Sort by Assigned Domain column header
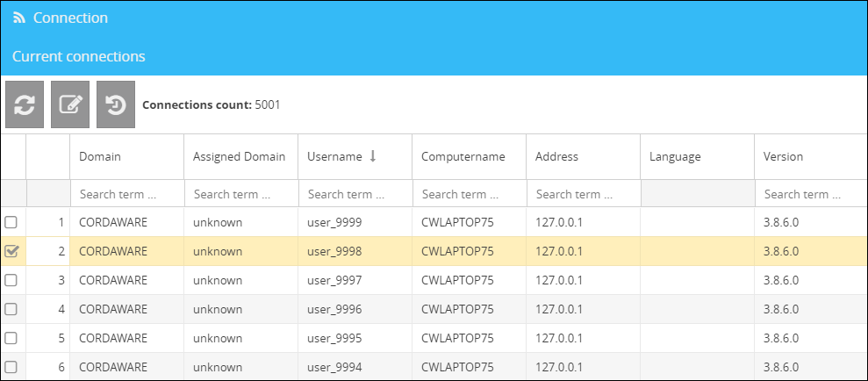 [239, 156]
